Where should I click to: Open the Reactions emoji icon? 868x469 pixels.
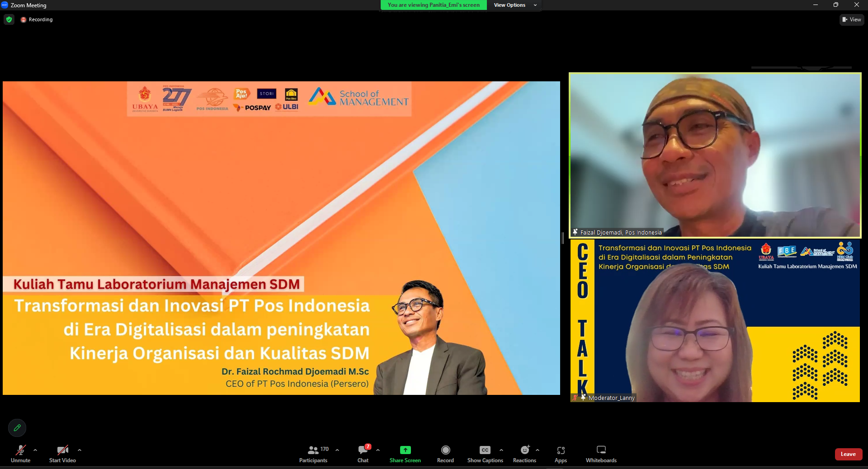coord(524,450)
